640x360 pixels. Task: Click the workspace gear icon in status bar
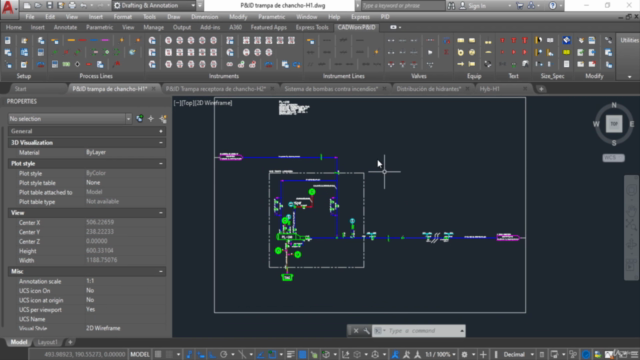[464, 354]
